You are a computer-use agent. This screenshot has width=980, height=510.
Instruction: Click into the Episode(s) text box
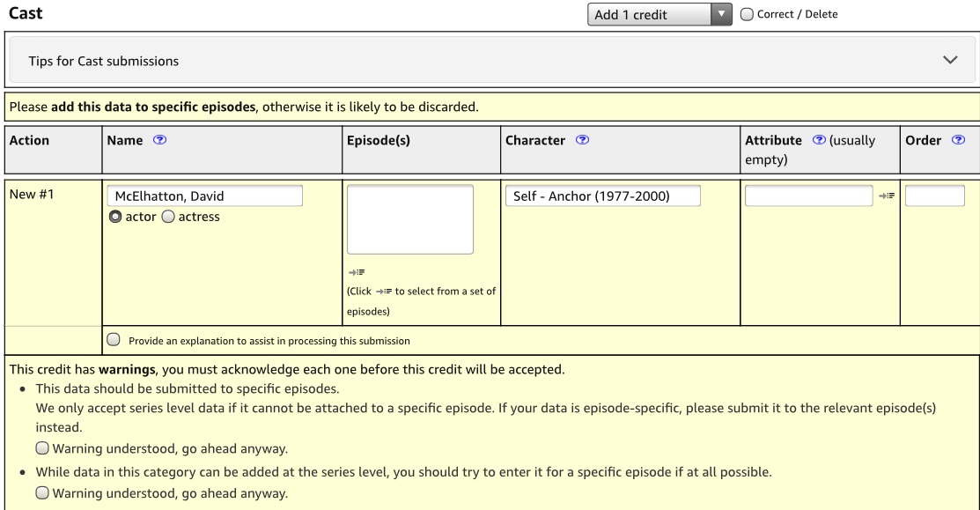[x=410, y=219]
